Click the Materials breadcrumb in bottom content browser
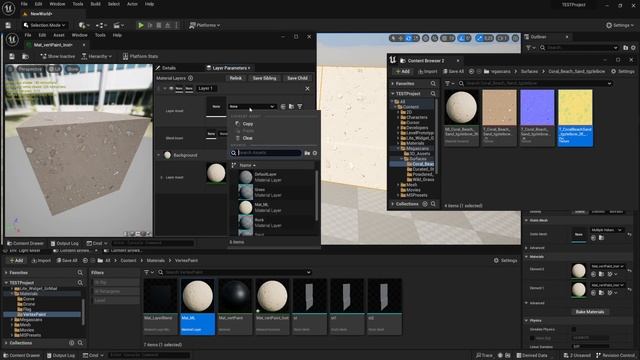The width and height of the screenshot is (640, 360). point(156,260)
